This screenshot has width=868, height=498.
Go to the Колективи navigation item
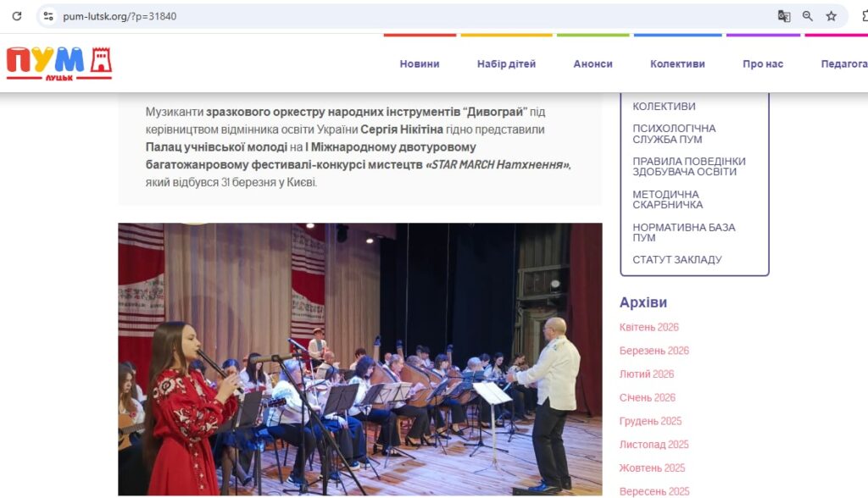pos(677,64)
